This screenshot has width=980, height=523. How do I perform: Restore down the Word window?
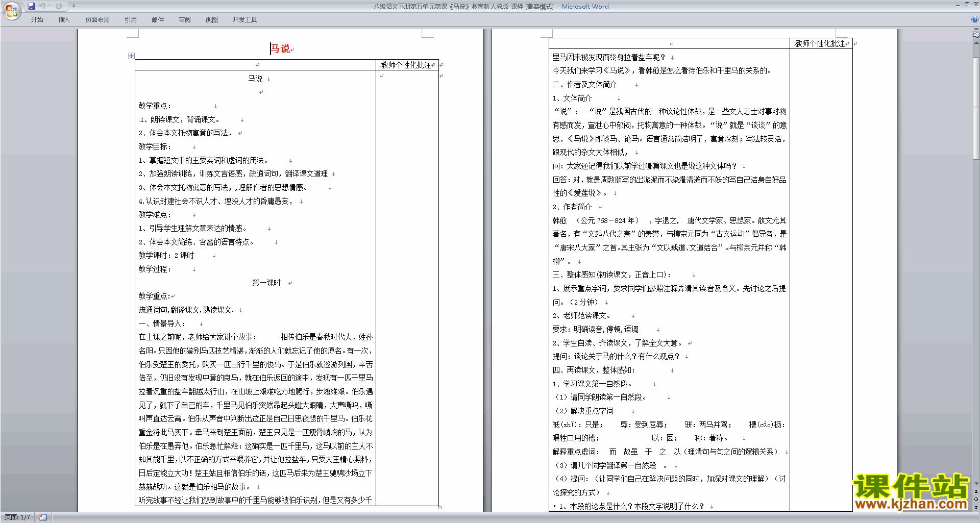click(967, 4)
